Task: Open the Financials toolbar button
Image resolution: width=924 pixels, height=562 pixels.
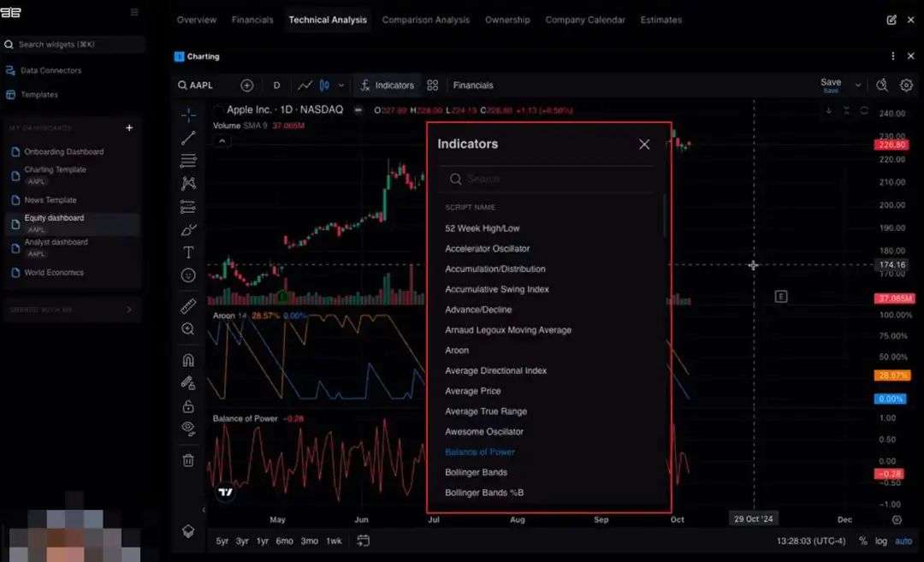Action: pyautogui.click(x=473, y=86)
